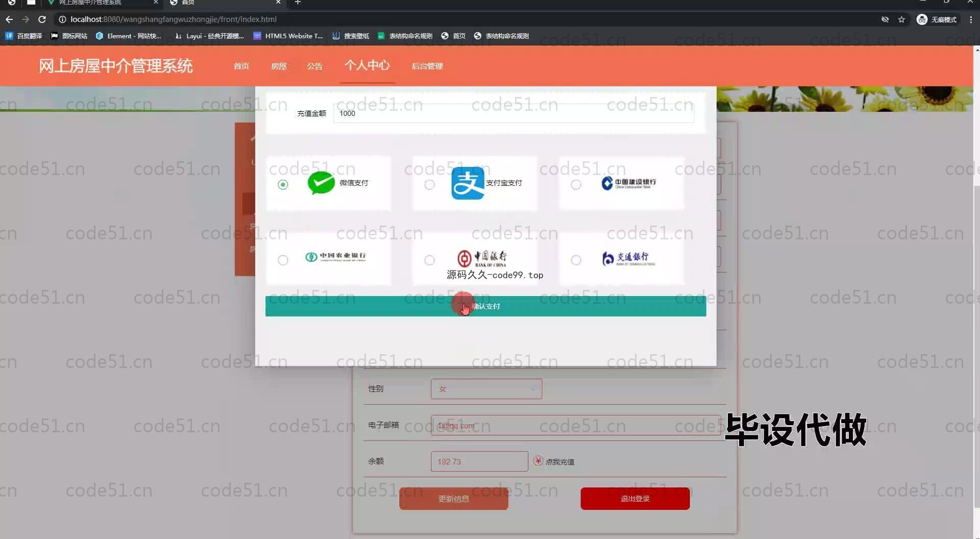Click the 余额 balance field showing 192.73
Image resolution: width=980 pixels, height=539 pixels.
[x=479, y=461]
